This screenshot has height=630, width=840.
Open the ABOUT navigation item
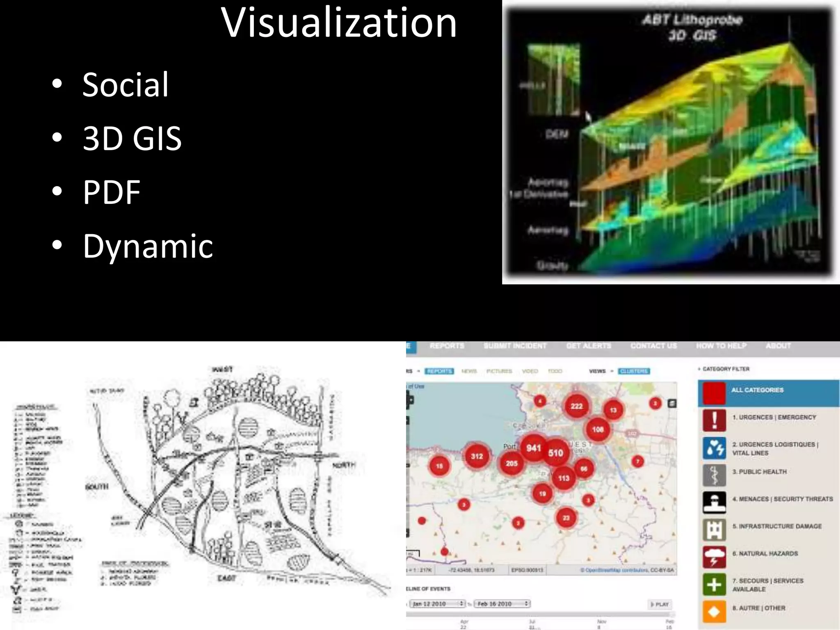click(778, 346)
